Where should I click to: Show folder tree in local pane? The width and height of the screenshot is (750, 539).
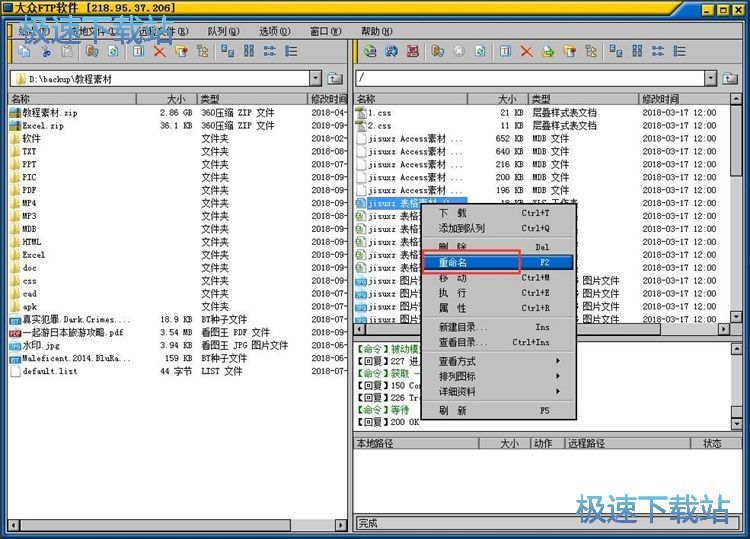(x=202, y=51)
